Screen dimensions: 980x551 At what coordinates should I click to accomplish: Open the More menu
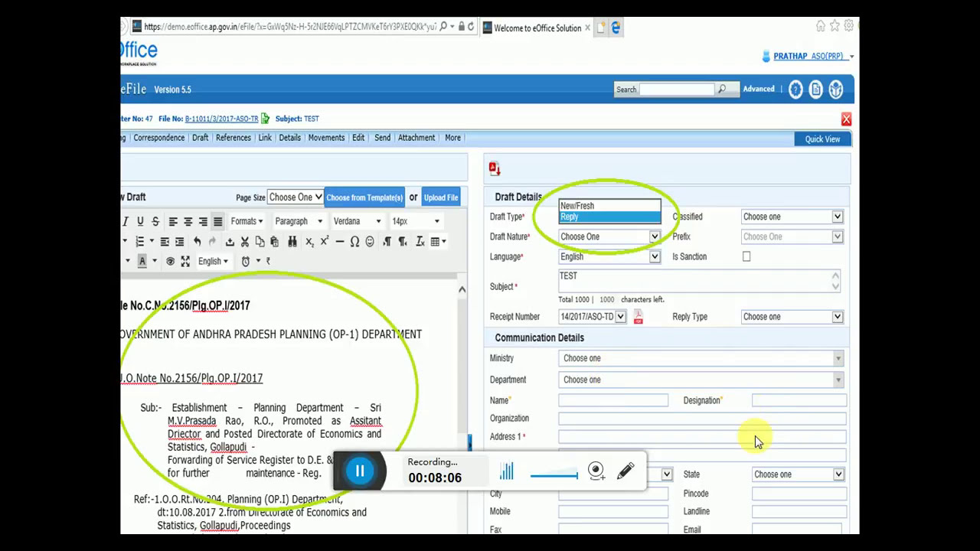tap(452, 138)
